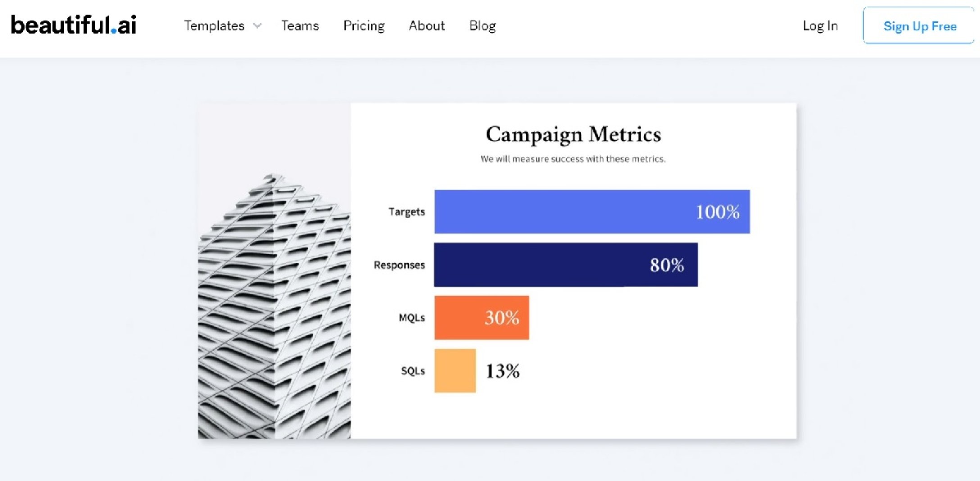Click the 13% value label
Image resolution: width=980 pixels, height=481 pixels.
pos(503,371)
